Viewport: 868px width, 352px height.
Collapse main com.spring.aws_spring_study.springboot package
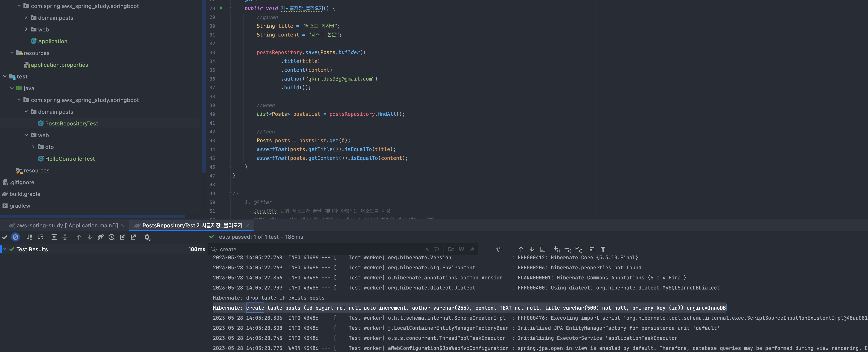[x=19, y=6]
